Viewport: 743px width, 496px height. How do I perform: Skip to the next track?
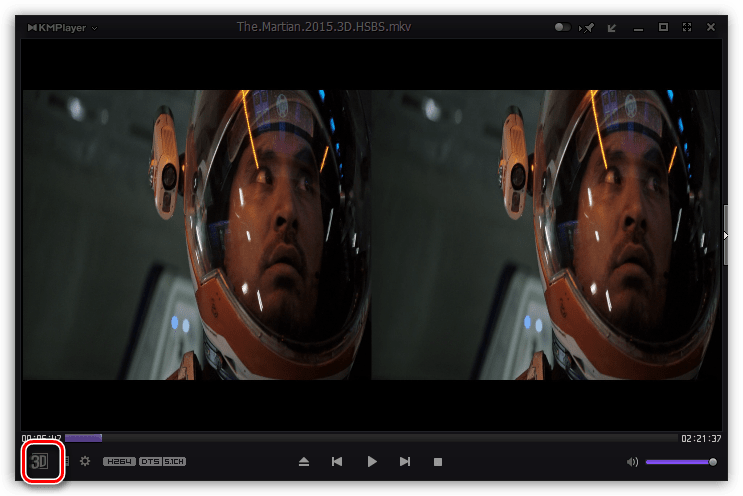click(405, 461)
